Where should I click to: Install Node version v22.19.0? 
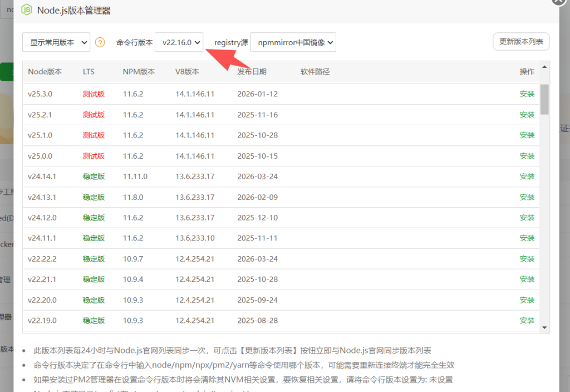527,320
